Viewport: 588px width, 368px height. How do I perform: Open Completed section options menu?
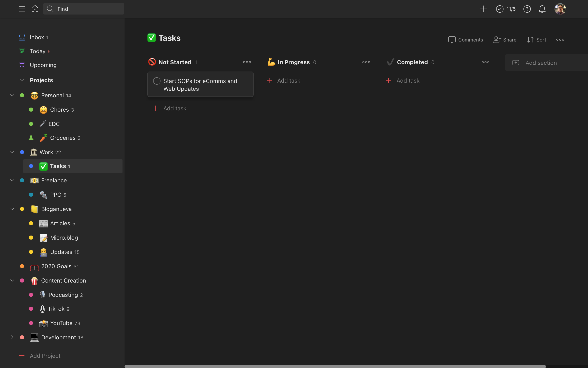tap(486, 62)
